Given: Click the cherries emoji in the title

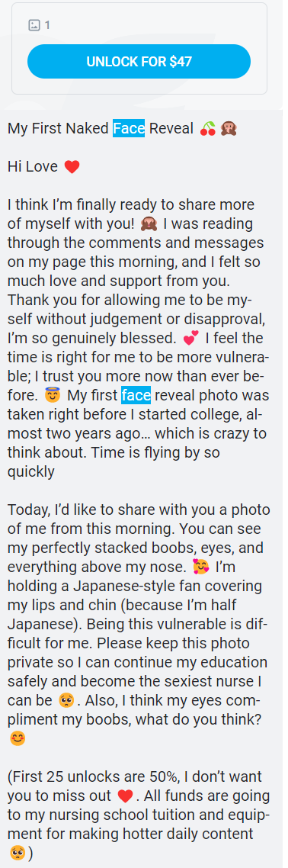Looking at the screenshot, I should [x=208, y=130].
